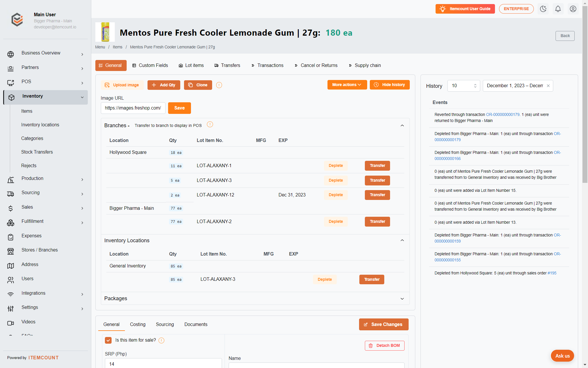588x368 pixels.
Task: Click info icon next to Branches note
Action: click(x=210, y=125)
